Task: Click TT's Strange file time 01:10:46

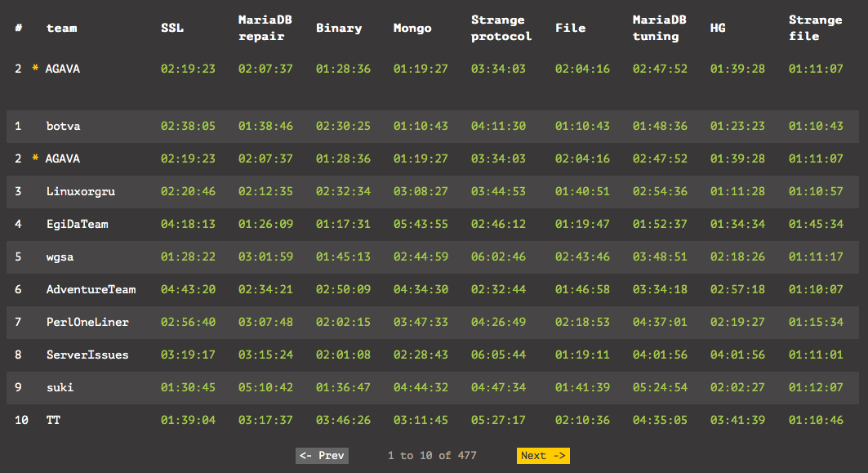Action: 816,420
